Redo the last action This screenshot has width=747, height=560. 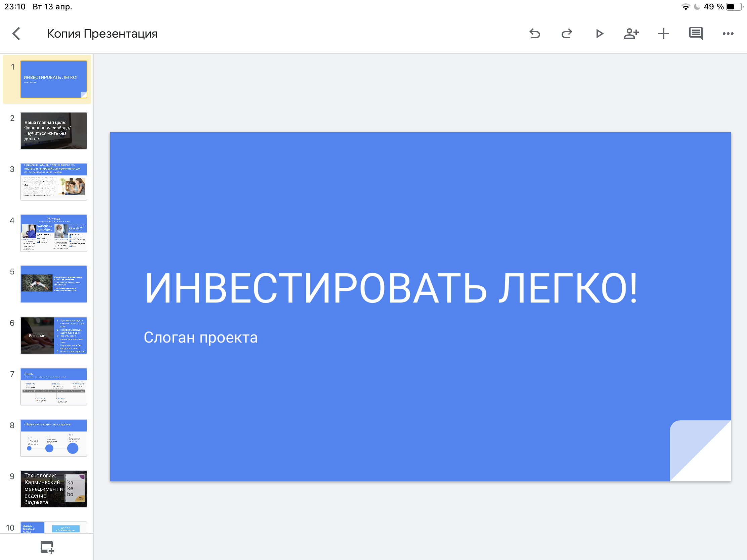pyautogui.click(x=567, y=34)
